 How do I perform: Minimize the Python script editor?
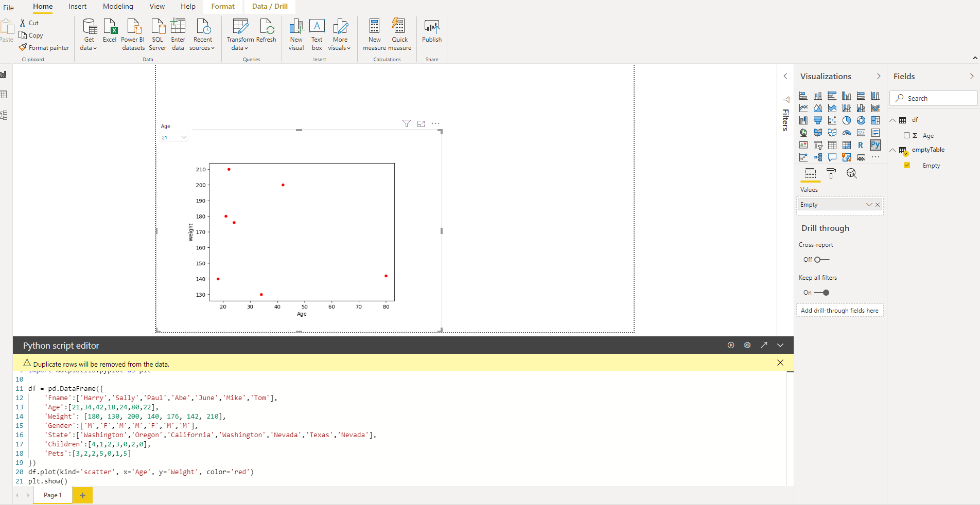point(780,345)
